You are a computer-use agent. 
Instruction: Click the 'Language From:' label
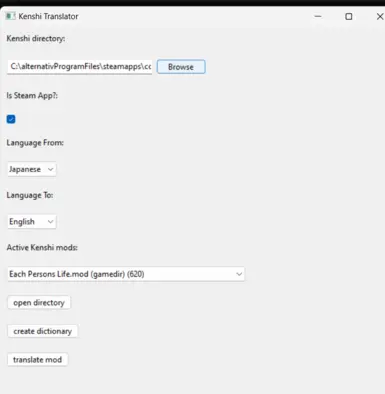coord(35,143)
